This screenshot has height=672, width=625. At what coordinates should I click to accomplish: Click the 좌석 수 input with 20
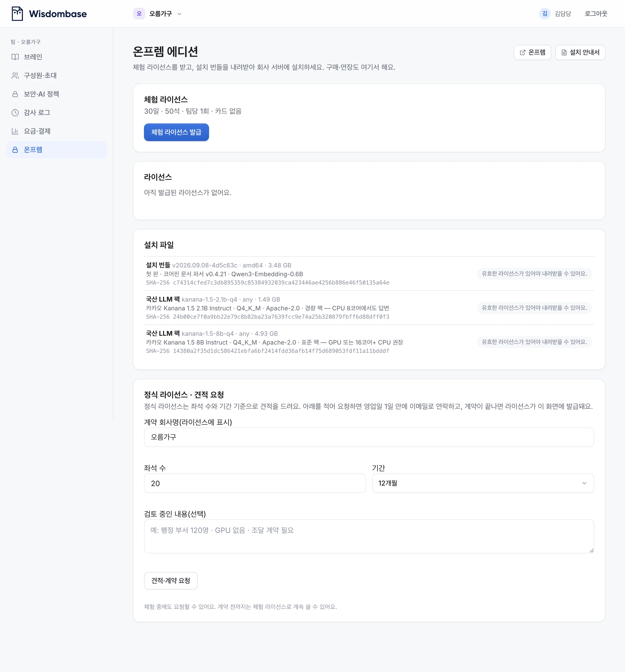coord(255,483)
